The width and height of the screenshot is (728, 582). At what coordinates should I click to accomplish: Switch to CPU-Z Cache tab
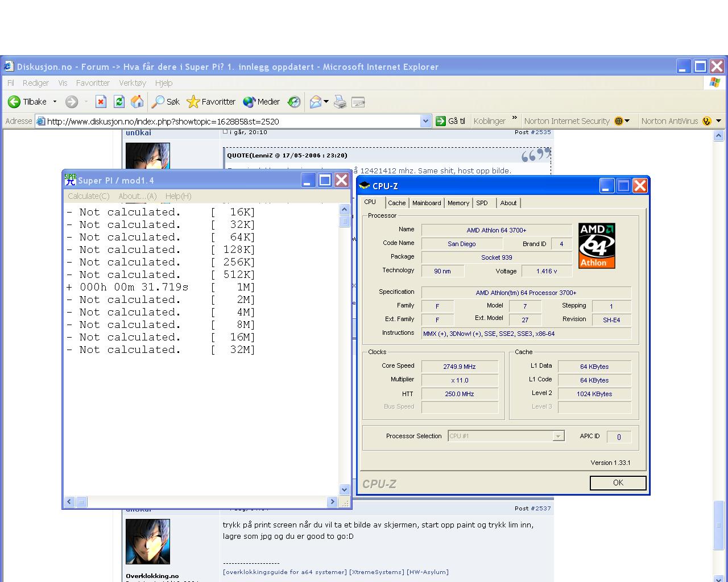click(x=397, y=203)
